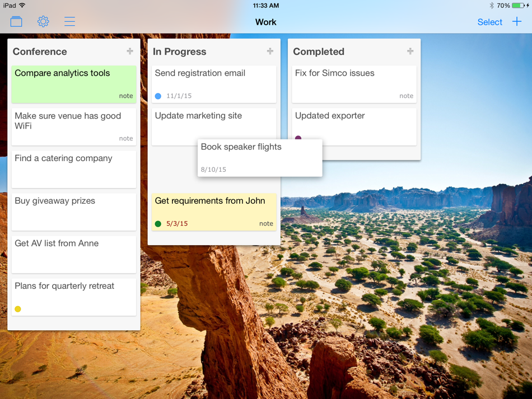Tap the Bluetooth status icon
The width and height of the screenshot is (532, 399).
coord(492,6)
